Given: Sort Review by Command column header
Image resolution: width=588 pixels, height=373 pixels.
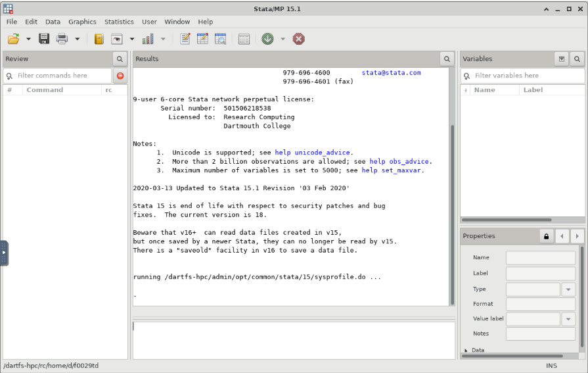Looking at the screenshot, I should [62, 90].
